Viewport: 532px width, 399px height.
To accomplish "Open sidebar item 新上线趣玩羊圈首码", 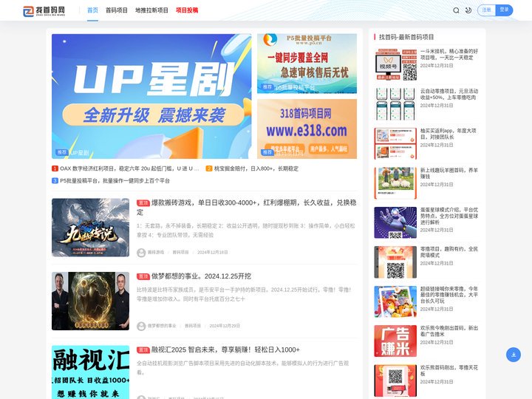I will 449,174.
